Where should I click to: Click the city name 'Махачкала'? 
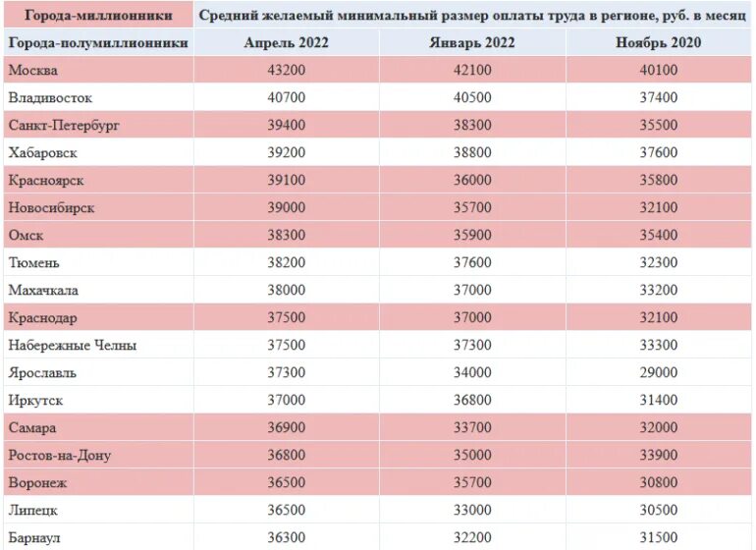(x=43, y=290)
